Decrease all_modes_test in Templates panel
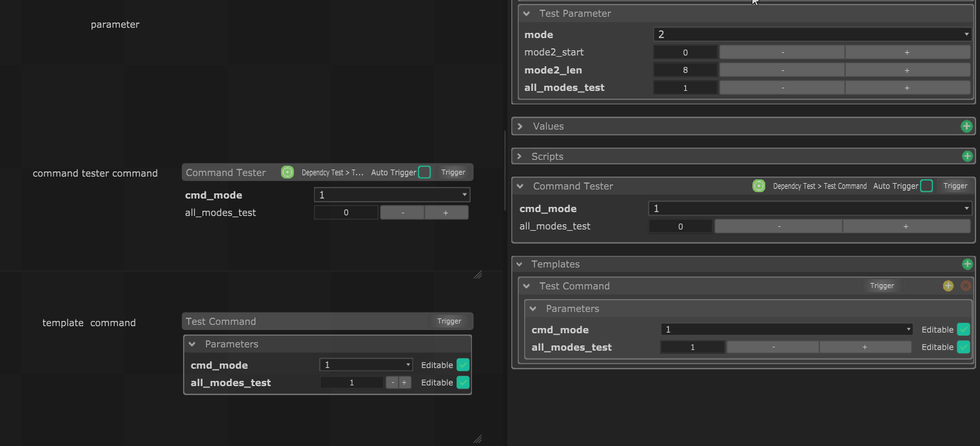Image resolution: width=980 pixels, height=446 pixels. click(773, 347)
